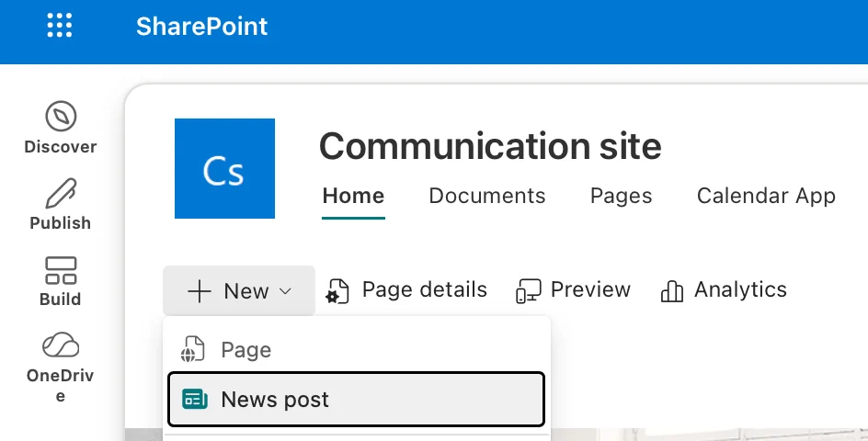This screenshot has height=441, width=868.
Task: Open the Pages navigation tab
Action: [x=621, y=196]
